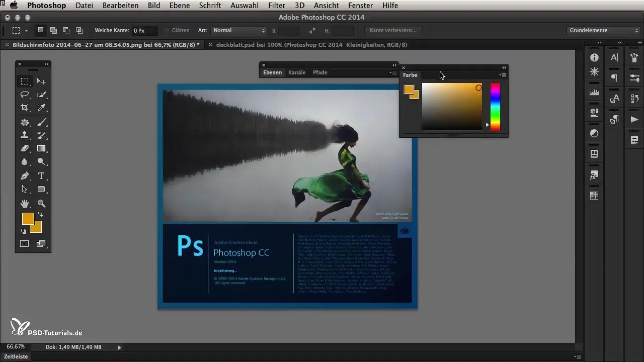The image size is (644, 362).
Task: Open the Ebenen panel options menu
Action: pos(393,72)
